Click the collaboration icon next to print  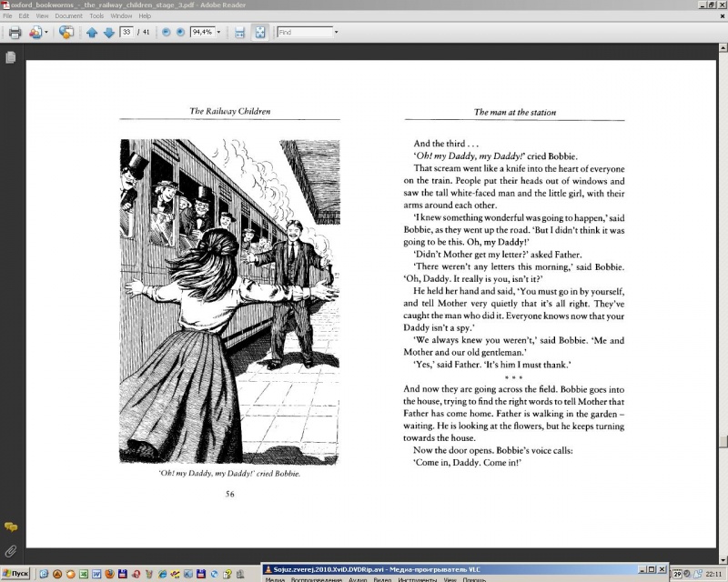point(66,33)
